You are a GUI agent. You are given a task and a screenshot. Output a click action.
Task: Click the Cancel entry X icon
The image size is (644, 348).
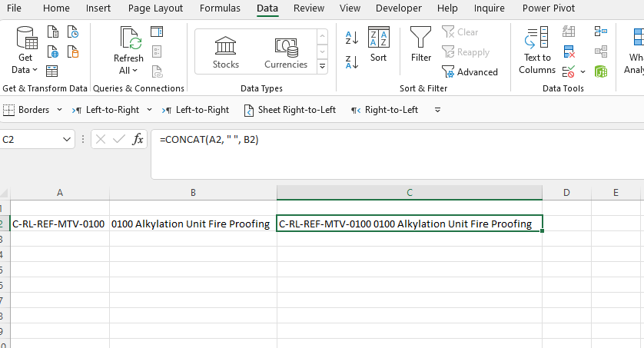100,140
